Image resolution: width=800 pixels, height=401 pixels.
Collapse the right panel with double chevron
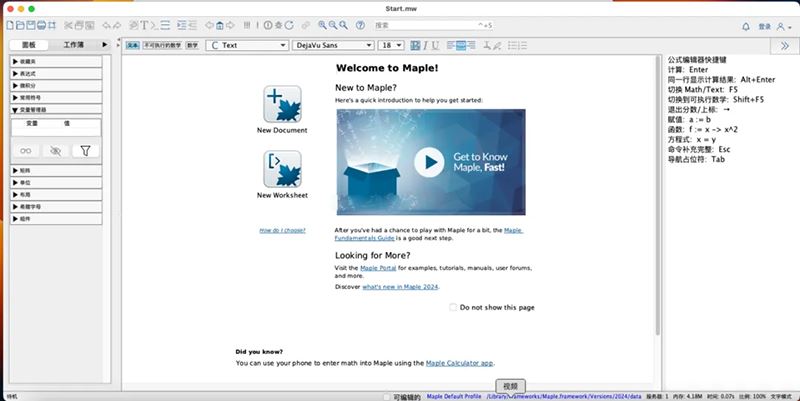point(785,46)
